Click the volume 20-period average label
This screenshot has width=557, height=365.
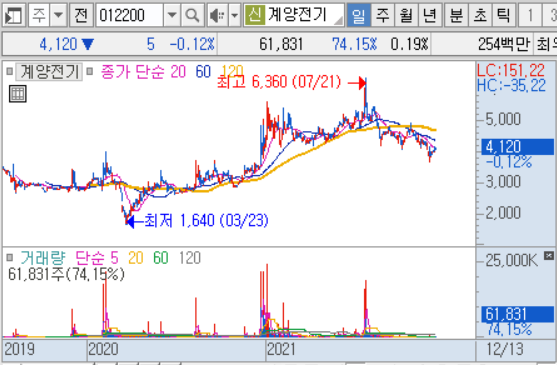click(136, 258)
